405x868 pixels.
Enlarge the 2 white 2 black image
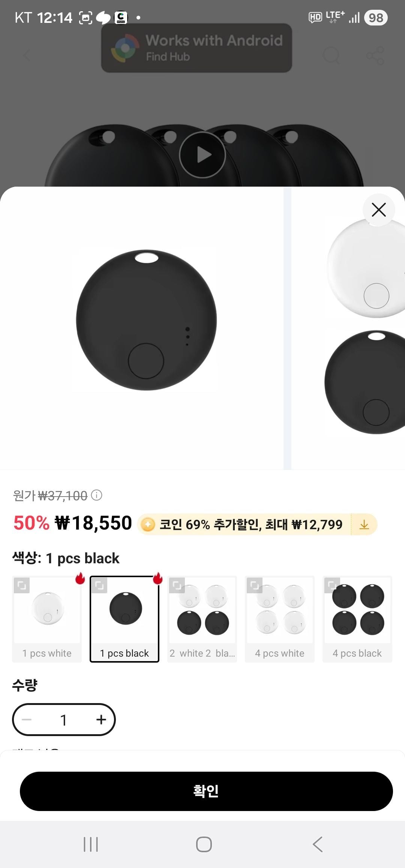(177, 586)
